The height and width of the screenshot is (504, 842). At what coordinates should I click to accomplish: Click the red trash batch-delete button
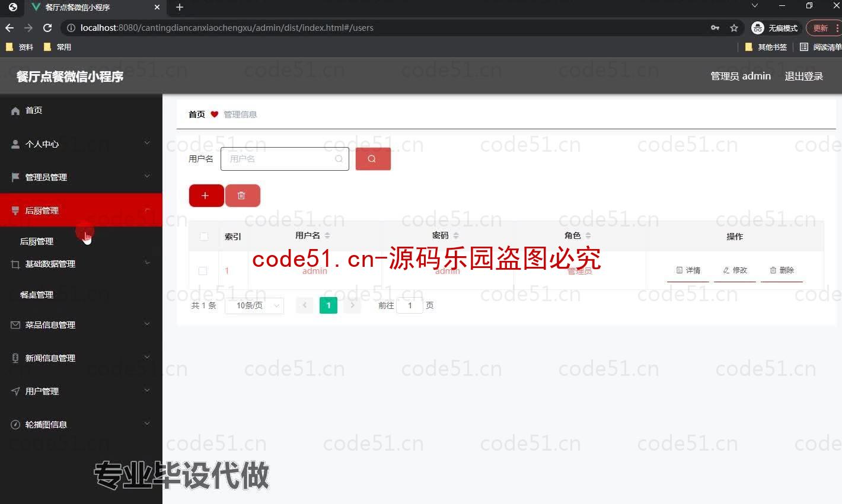click(242, 196)
